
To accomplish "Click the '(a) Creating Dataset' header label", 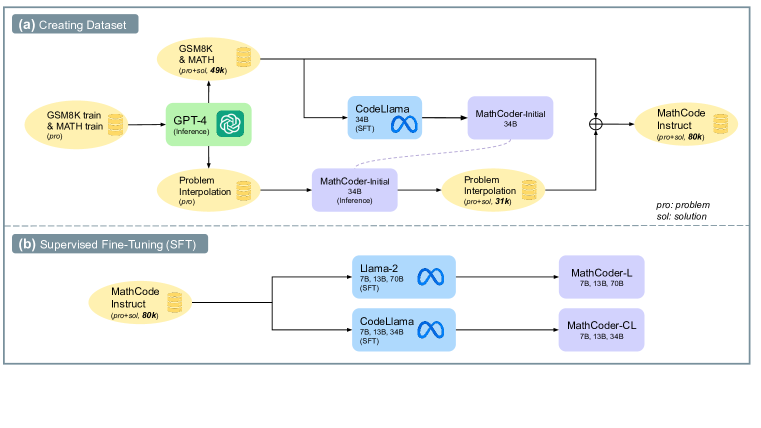I will [x=75, y=24].
